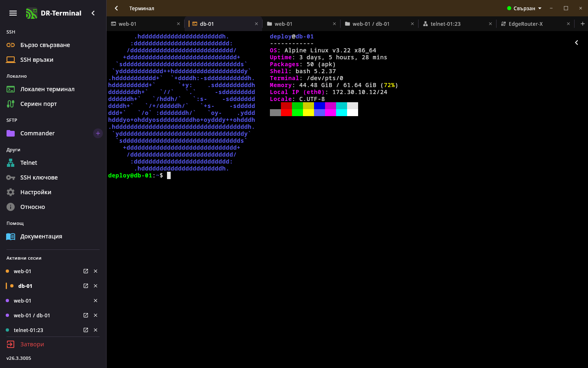Expand the right side panel chevron
Viewport: 588px width, 368px height.
[x=577, y=43]
